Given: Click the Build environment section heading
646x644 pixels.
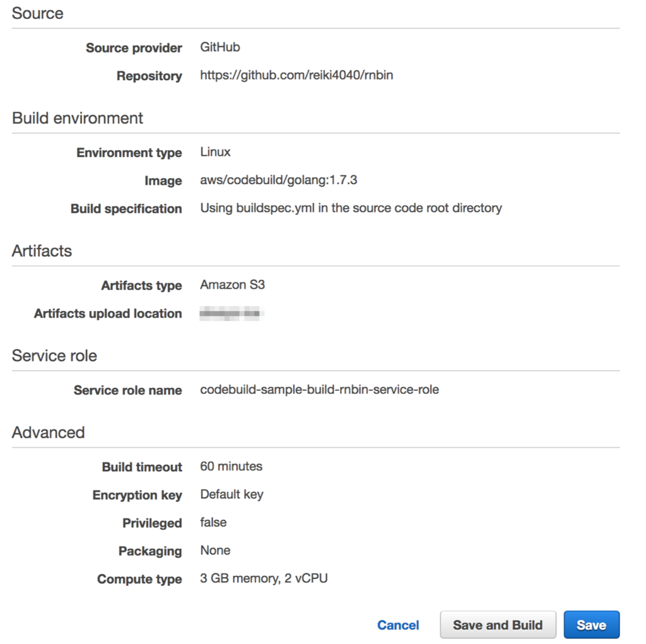Looking at the screenshot, I should pos(78,118).
